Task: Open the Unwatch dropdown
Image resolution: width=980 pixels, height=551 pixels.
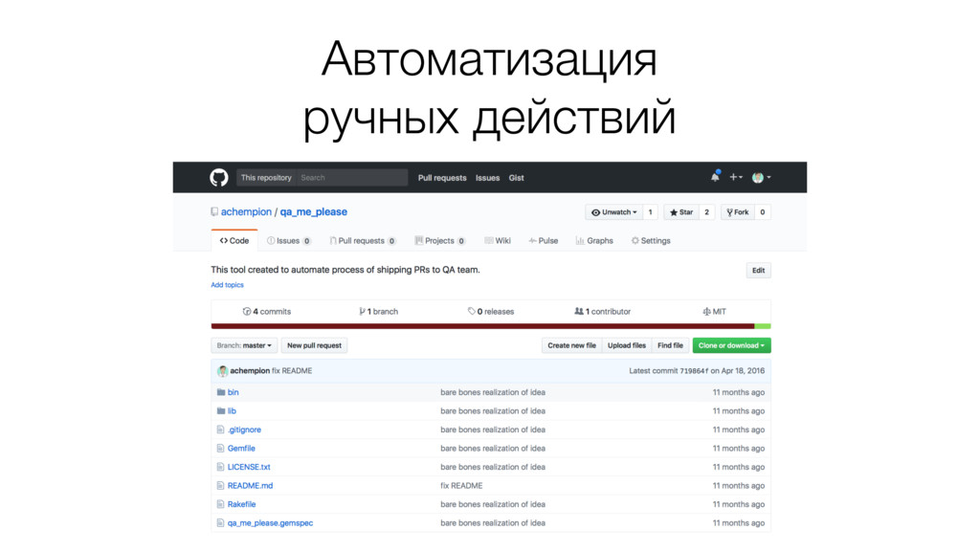Action: 613,212
